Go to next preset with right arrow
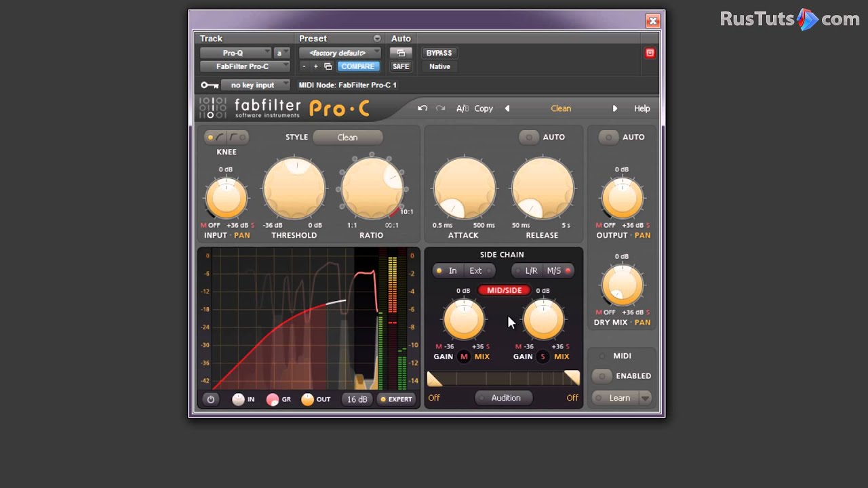This screenshot has width=868, height=488. click(615, 108)
